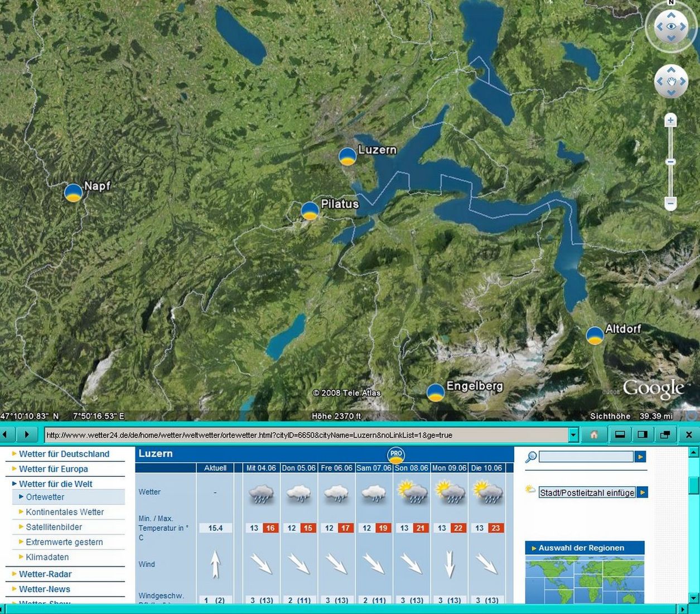
Task: Click the north indicator on compass
Action: pos(671,3)
